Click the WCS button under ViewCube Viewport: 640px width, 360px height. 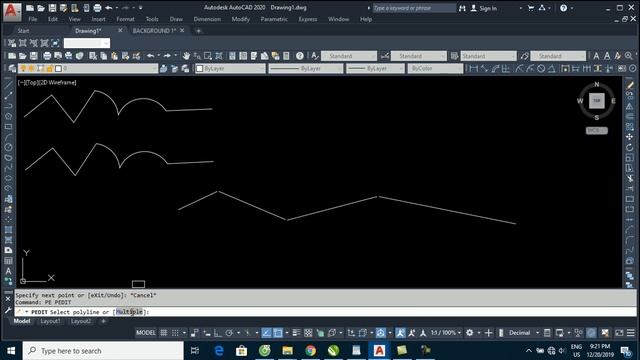click(x=597, y=131)
